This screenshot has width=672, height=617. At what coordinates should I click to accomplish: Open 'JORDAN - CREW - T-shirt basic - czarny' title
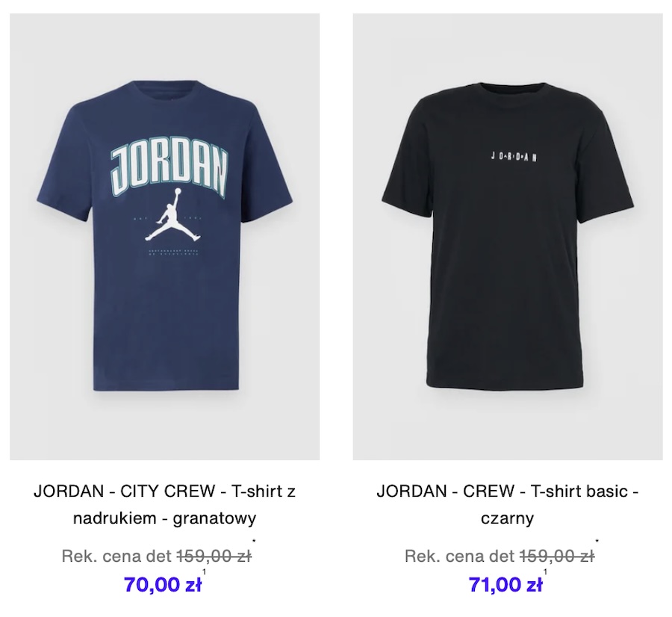pos(508,504)
